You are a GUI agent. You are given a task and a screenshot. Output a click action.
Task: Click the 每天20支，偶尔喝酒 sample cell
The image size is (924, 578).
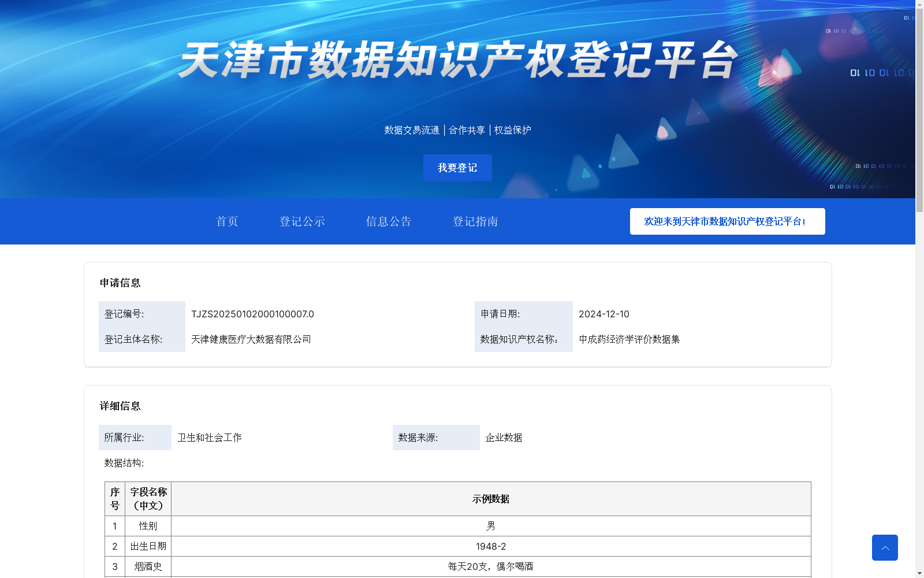491,566
